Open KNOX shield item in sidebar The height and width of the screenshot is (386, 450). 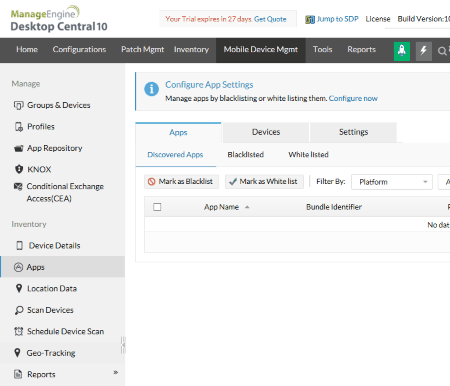click(x=33, y=169)
